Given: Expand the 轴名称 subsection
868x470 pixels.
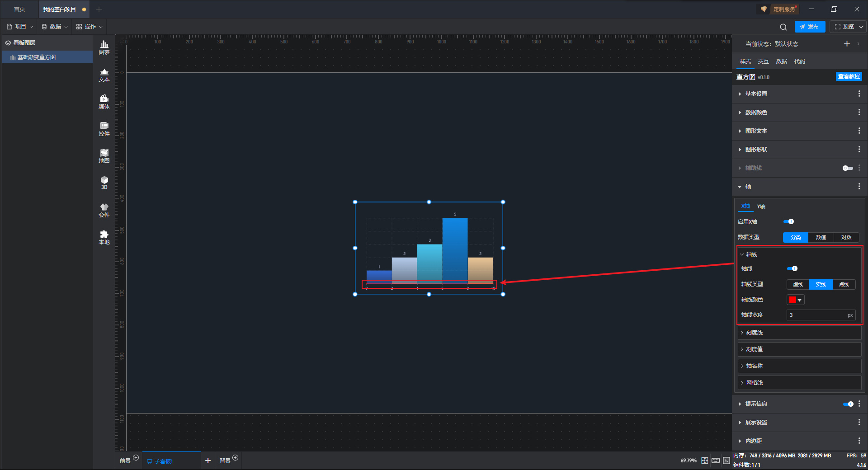Looking at the screenshot, I should (799, 366).
